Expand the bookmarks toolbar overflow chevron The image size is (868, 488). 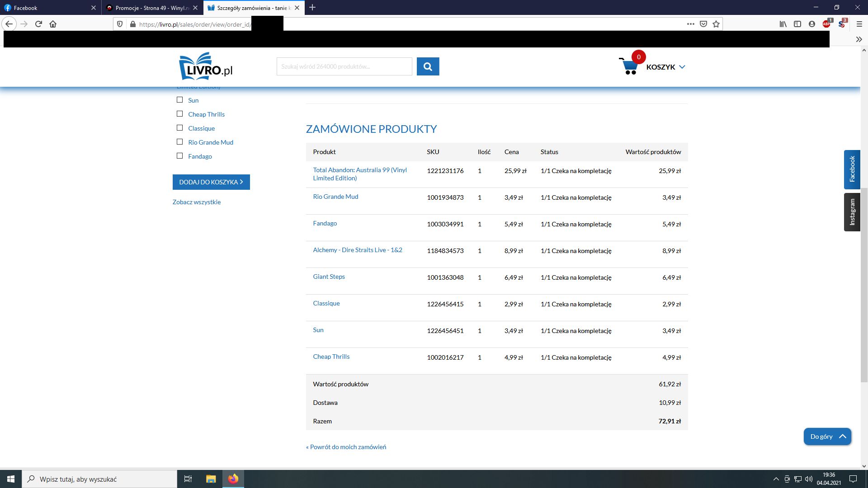(859, 39)
